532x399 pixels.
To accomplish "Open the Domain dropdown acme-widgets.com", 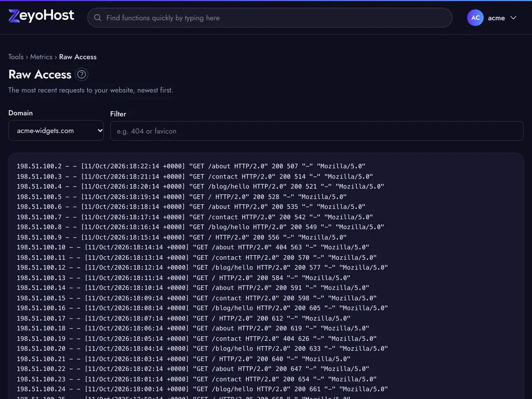I will [56, 130].
